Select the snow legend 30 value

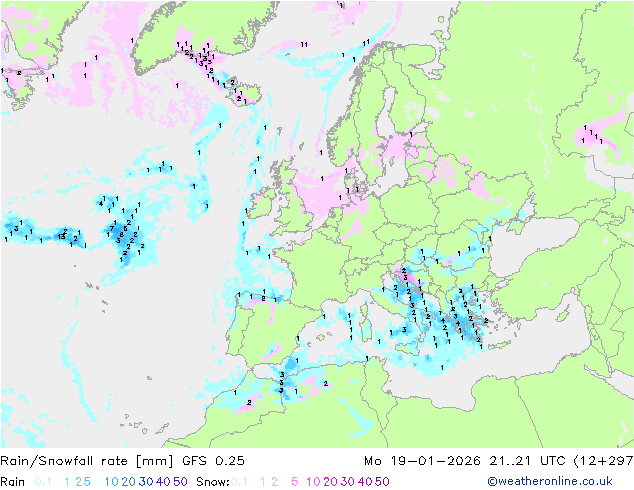pos(348,482)
